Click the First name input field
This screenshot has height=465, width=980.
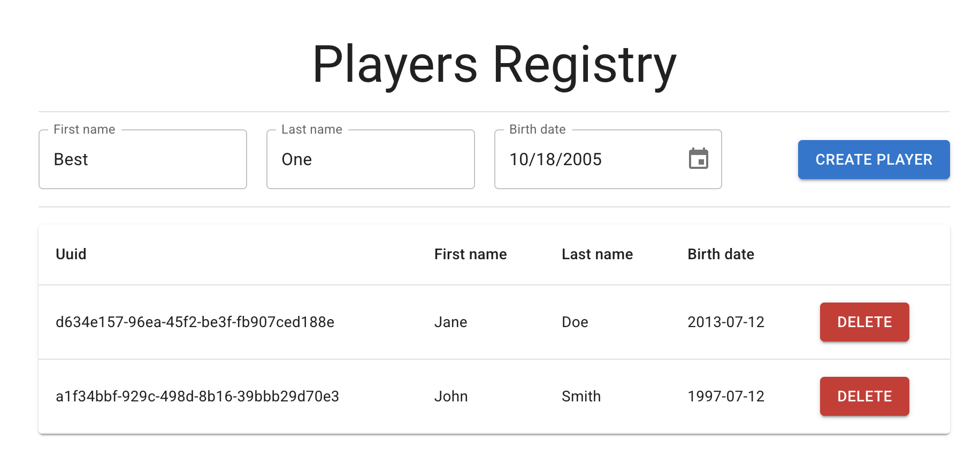(142, 159)
